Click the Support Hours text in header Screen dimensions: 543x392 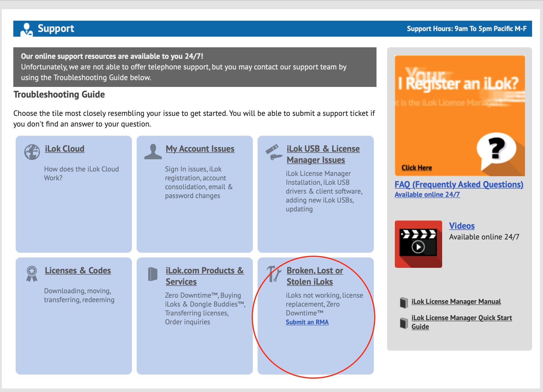(466, 29)
